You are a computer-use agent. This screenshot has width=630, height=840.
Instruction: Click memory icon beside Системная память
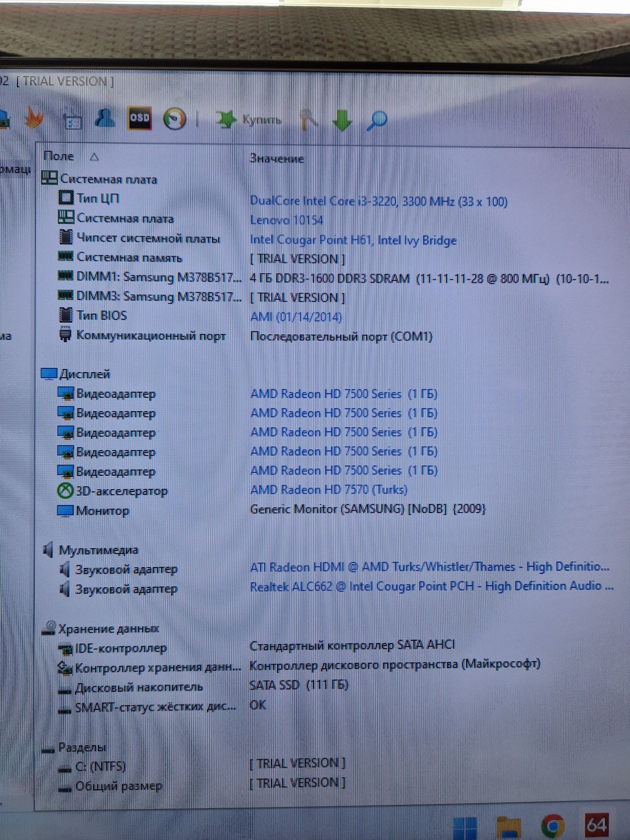(65, 256)
